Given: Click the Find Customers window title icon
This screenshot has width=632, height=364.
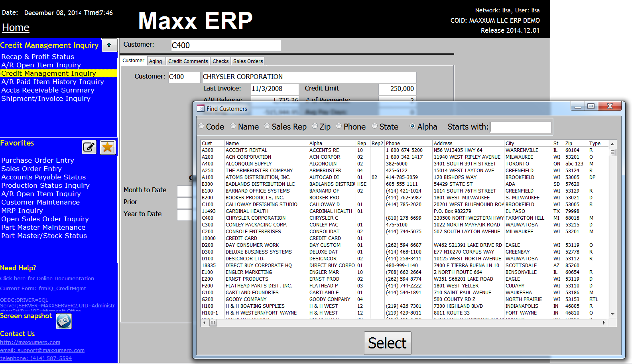Looking at the screenshot, I should (201, 108).
